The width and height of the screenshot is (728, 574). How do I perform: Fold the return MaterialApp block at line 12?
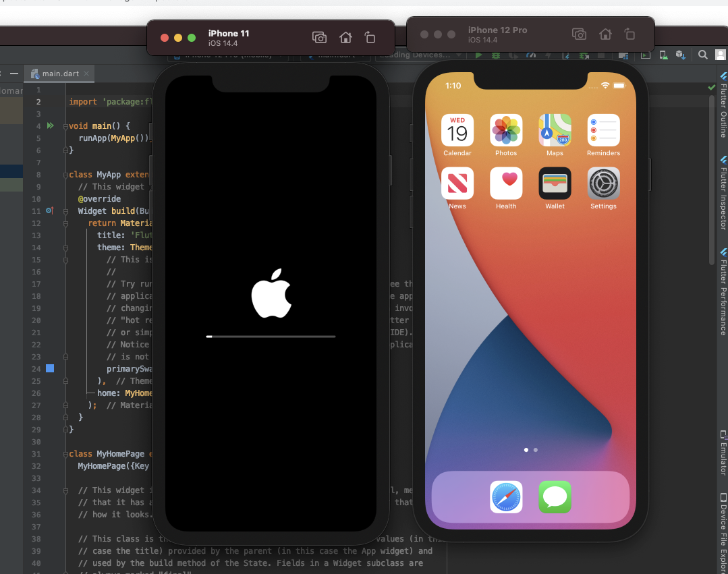tap(65, 223)
